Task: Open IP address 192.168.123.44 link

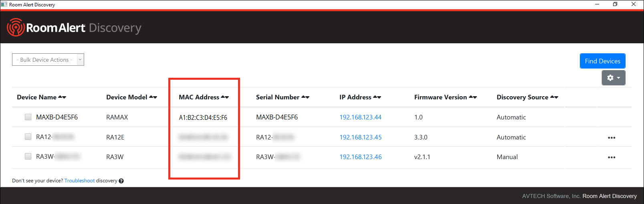Action: [360, 117]
